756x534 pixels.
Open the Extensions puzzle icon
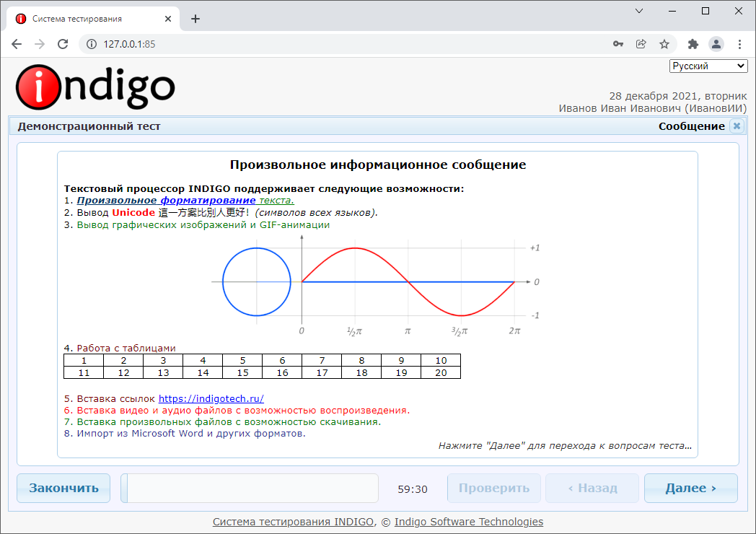tap(693, 44)
